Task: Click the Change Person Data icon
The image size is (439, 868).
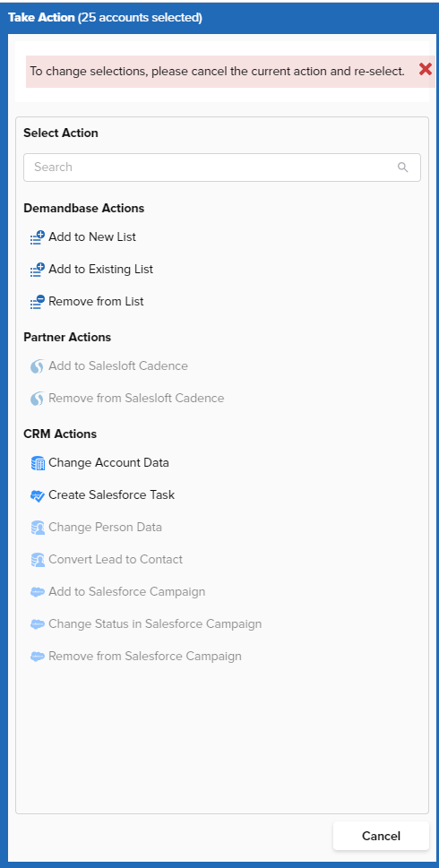Action: coord(37,529)
